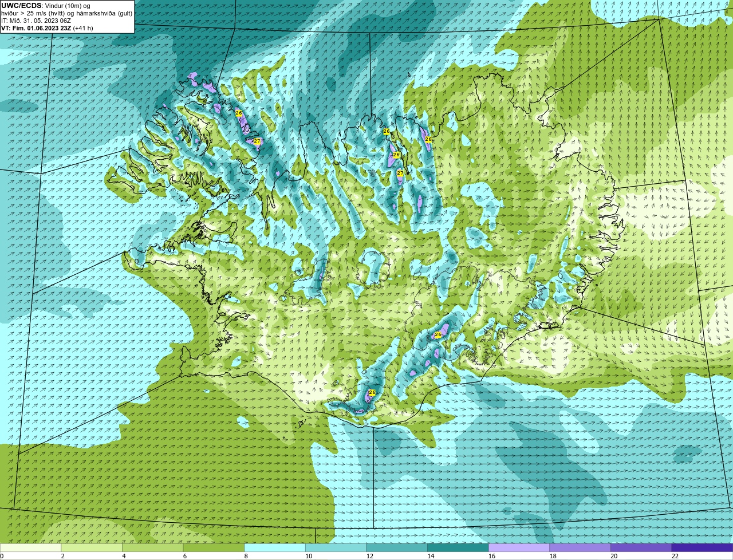This screenshot has height=560, width=733.
Task: Select the 18–20 m/s light purple legend swatch
Action: [580, 547]
